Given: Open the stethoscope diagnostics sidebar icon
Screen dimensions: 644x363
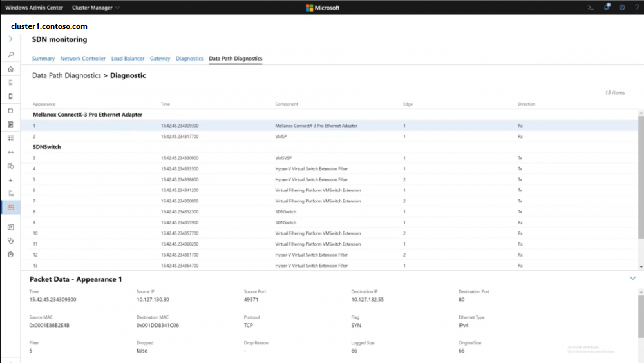Looking at the screenshot, I should [x=11, y=240].
